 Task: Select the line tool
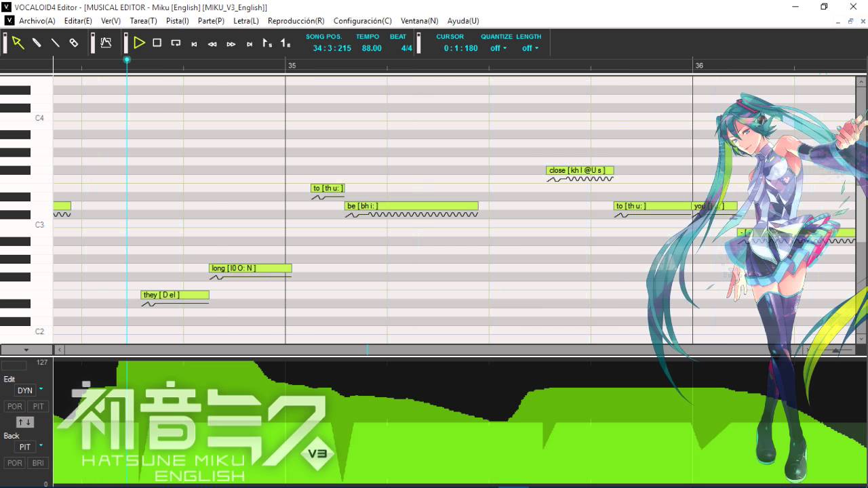(55, 43)
